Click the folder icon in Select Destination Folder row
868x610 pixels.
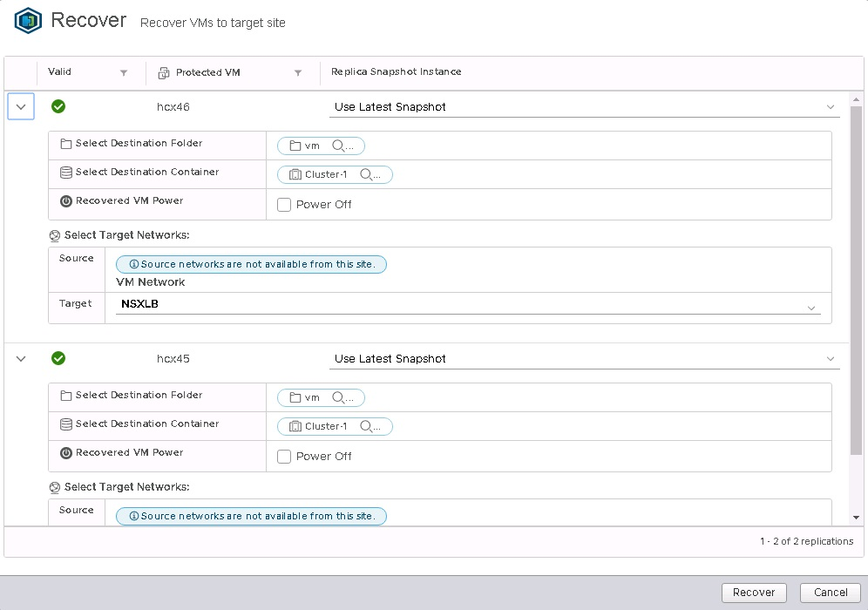(x=66, y=145)
